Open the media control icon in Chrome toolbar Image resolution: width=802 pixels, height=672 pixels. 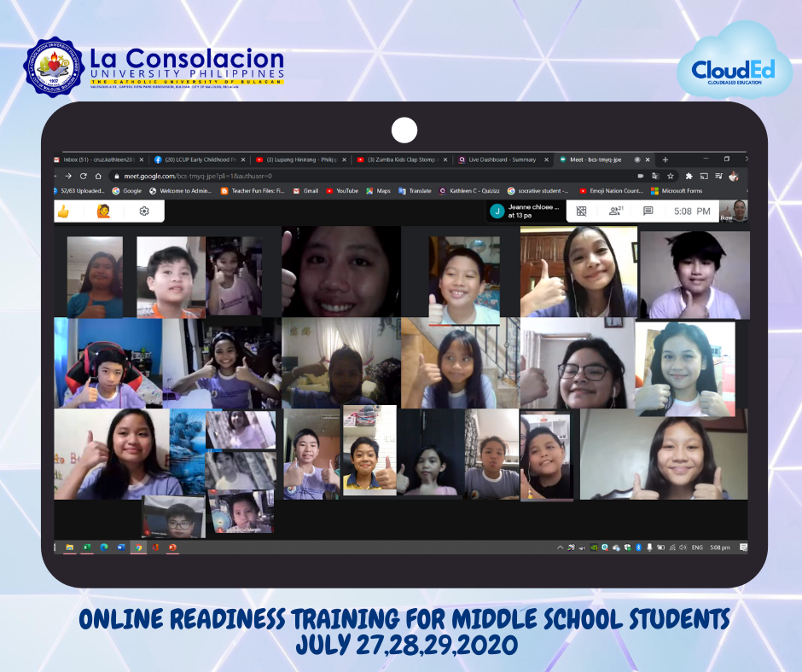point(718,176)
